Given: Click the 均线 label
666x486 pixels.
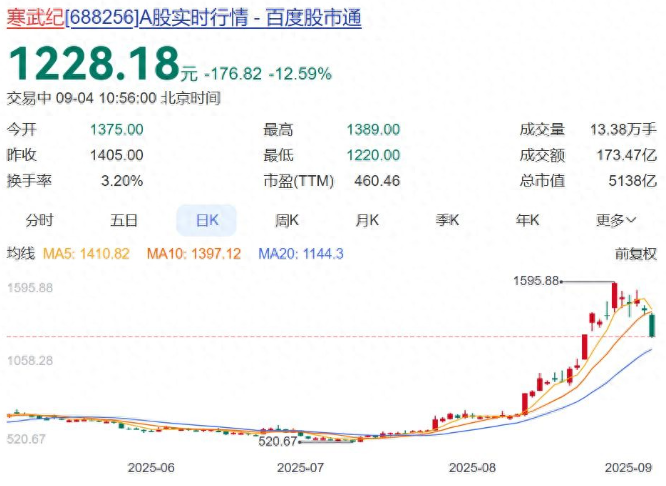Looking at the screenshot, I should 21,253.
